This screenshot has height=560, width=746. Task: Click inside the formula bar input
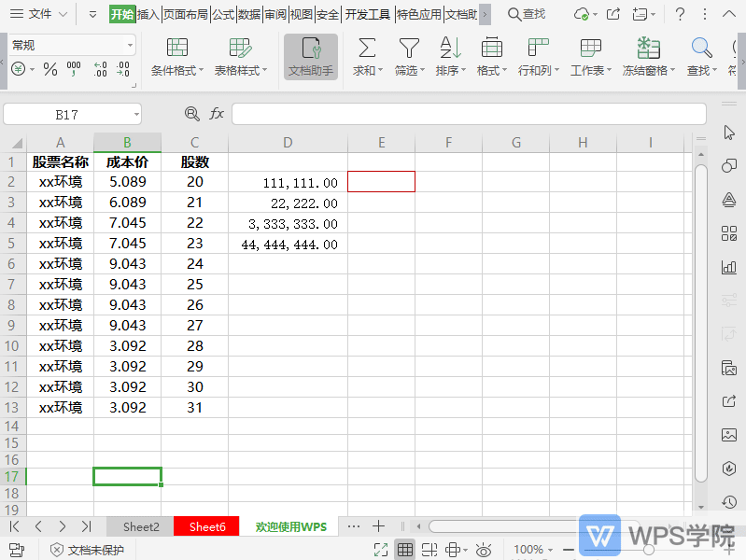click(x=467, y=114)
